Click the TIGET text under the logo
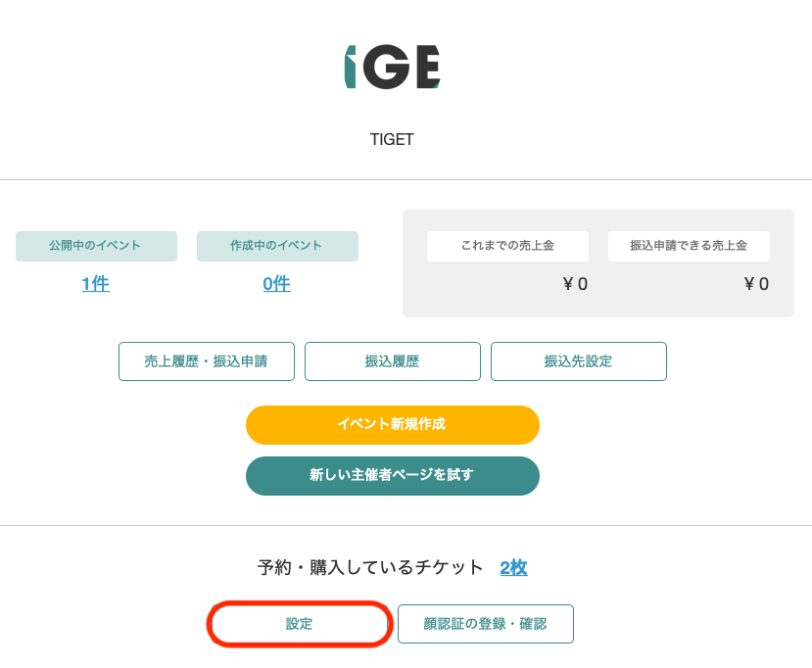This screenshot has width=812, height=668. tap(392, 139)
